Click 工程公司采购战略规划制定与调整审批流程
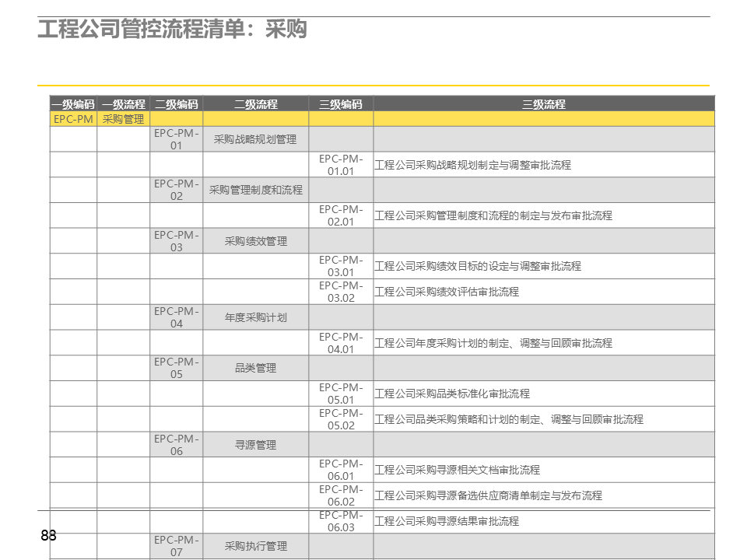The height and width of the screenshot is (560, 747). [x=472, y=165]
